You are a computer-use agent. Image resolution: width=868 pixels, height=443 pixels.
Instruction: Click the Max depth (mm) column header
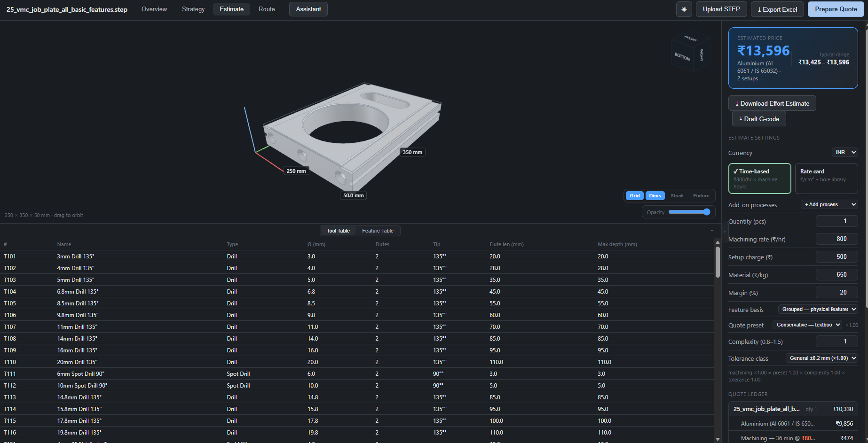pos(617,244)
